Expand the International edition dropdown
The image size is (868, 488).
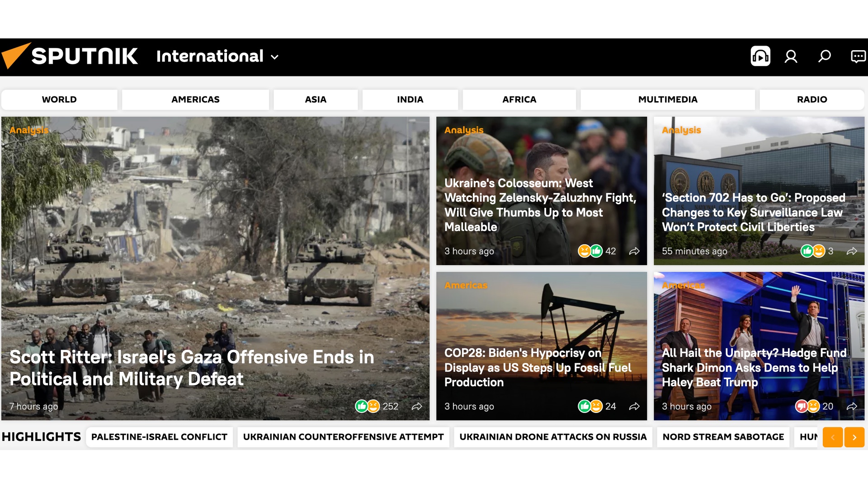[x=217, y=56]
